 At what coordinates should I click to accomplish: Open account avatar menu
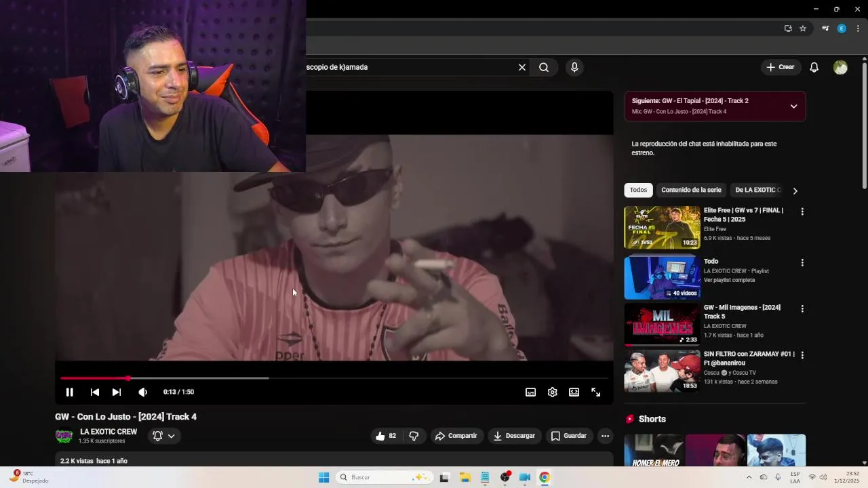click(840, 67)
